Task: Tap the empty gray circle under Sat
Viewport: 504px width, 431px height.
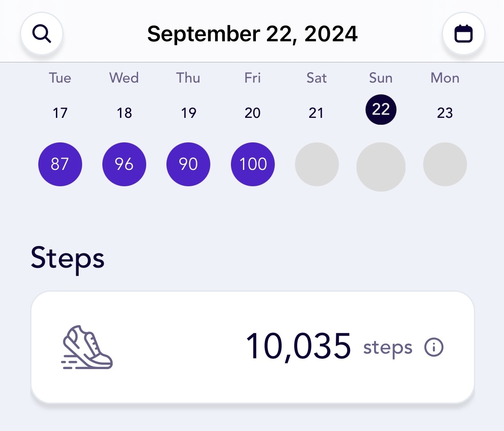Action: [x=317, y=164]
